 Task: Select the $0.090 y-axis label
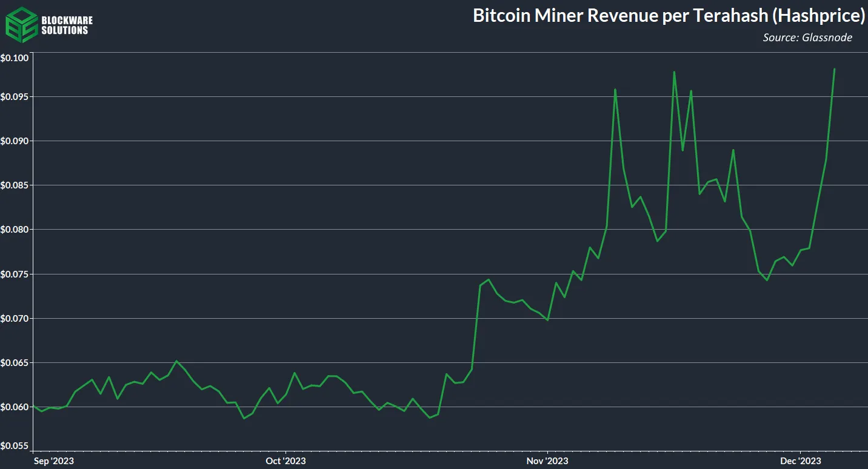pyautogui.click(x=14, y=141)
